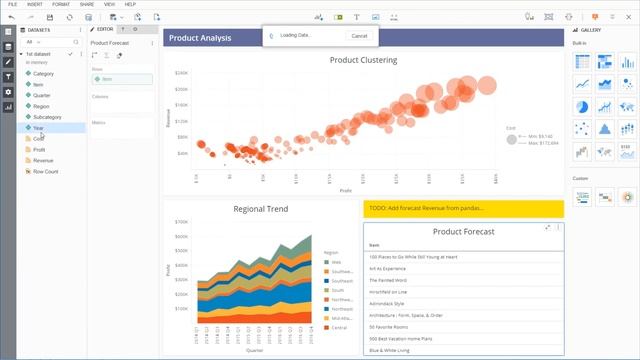Image resolution: width=640 pixels, height=360 pixels.
Task: Open the Editor Product Forecast three-dot menu
Action: 152,43
